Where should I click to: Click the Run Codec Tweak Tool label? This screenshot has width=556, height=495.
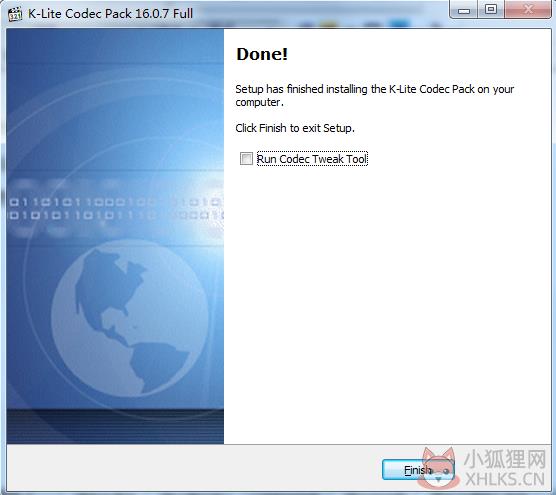click(312, 159)
